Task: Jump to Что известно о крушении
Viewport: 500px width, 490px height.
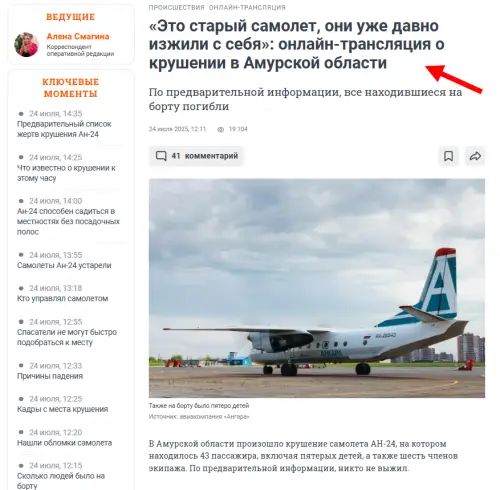Action: 66,173
